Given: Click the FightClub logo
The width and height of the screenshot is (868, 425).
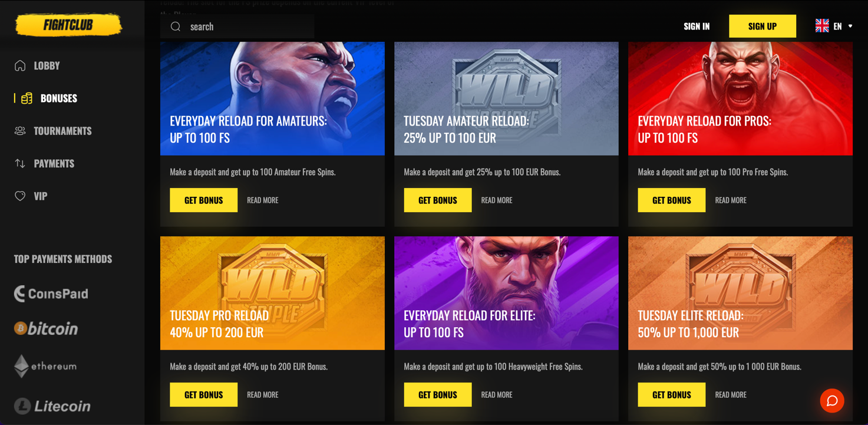Looking at the screenshot, I should 68,25.
